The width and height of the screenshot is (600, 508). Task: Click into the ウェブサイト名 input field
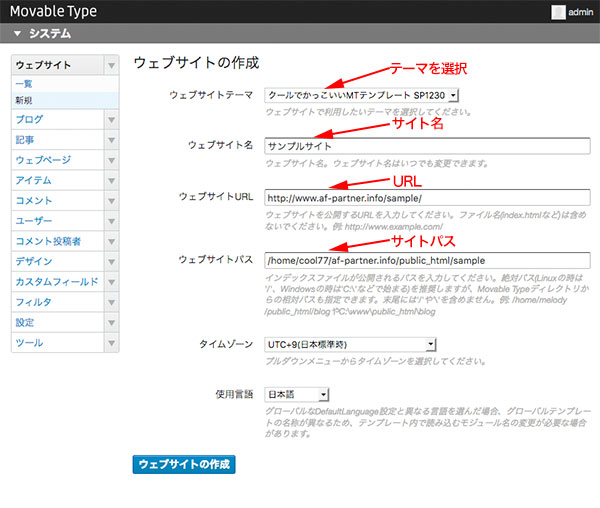[427, 146]
